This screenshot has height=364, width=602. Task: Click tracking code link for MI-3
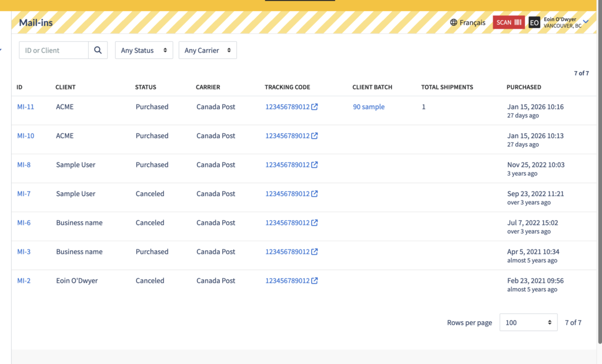coord(287,252)
